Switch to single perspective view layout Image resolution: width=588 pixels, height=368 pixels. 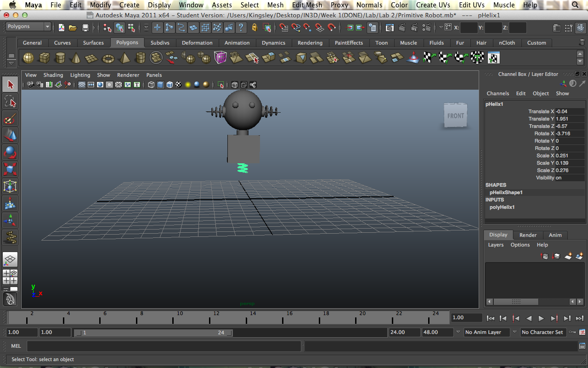(x=11, y=259)
